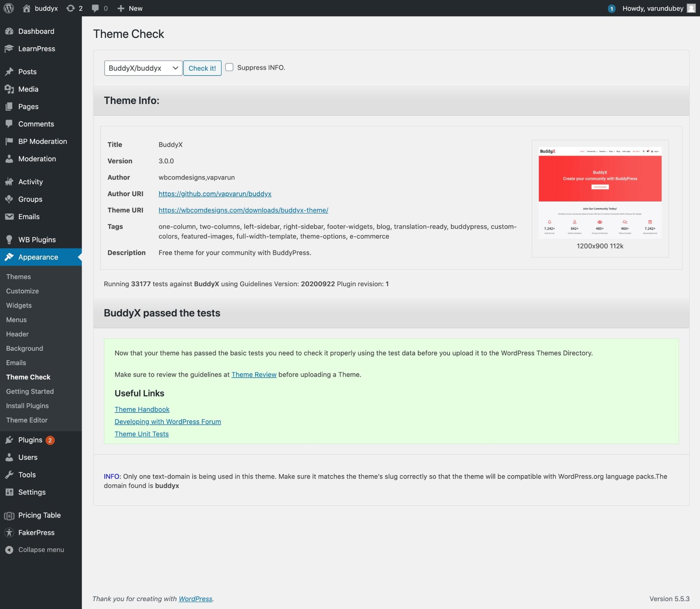
Task: Open the Theme Handbook link
Action: coord(142,409)
